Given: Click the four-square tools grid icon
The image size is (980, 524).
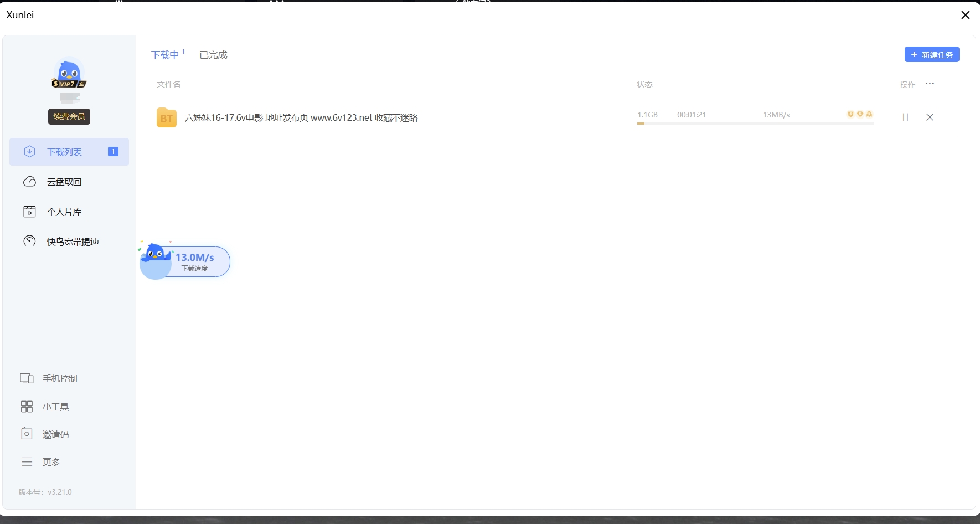Looking at the screenshot, I should [27, 407].
